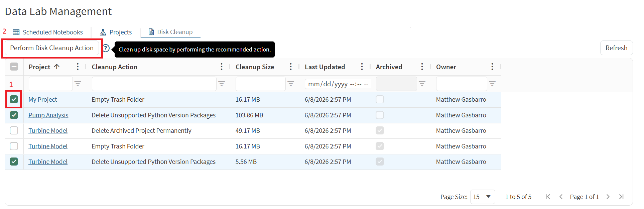Screen dimensions: 644x209
Task: Open the Archived filter dropdown field
Action: [x=396, y=84]
